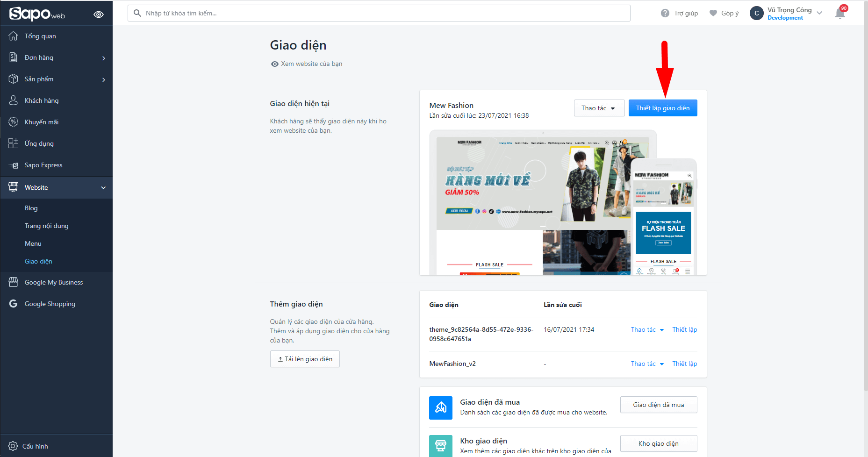Click the Website storefront icon
The height and width of the screenshot is (457, 868).
(x=14, y=187)
